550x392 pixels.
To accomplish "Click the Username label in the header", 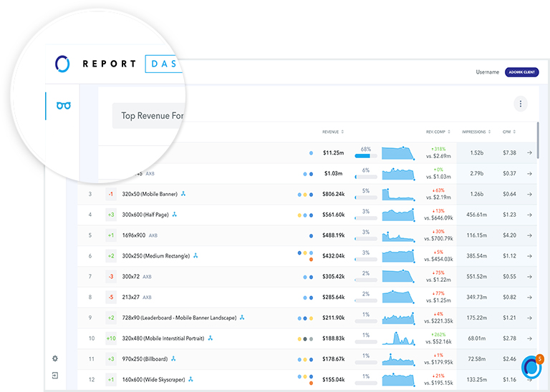I will click(487, 72).
